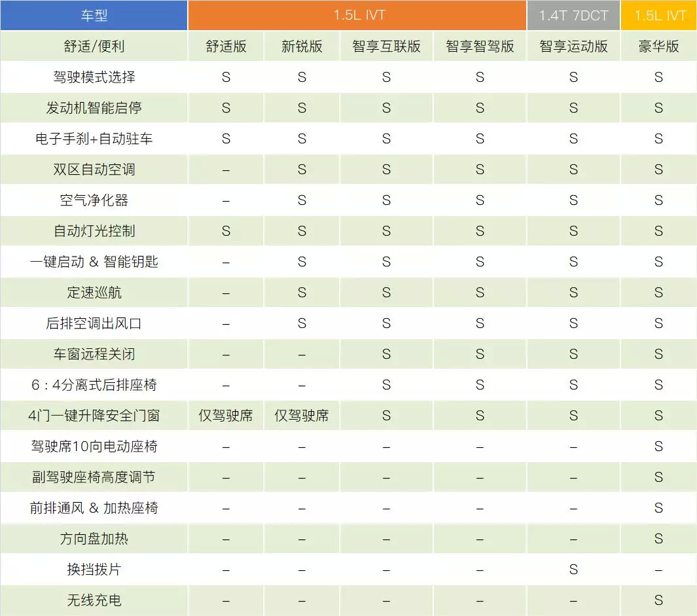The image size is (697, 616).
Task: Click the 豪华版 column header
Action: tap(659, 46)
